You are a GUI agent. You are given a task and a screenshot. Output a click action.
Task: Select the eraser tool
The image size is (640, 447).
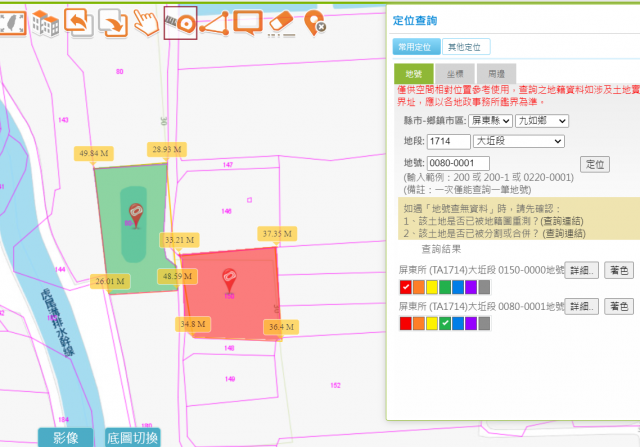pyautogui.click(x=283, y=22)
